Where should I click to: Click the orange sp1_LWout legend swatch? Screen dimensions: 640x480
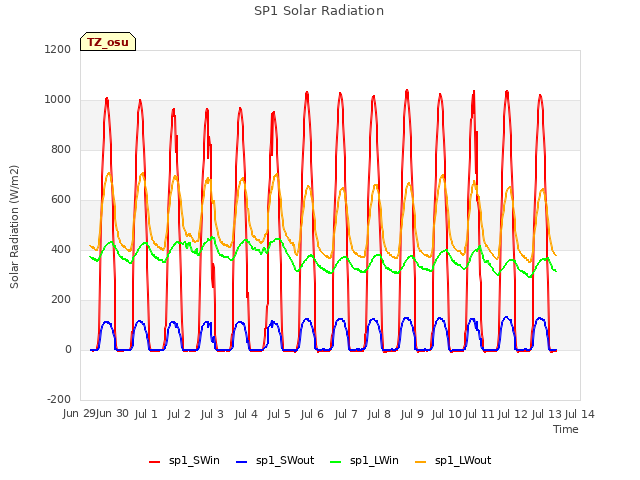pos(420,462)
